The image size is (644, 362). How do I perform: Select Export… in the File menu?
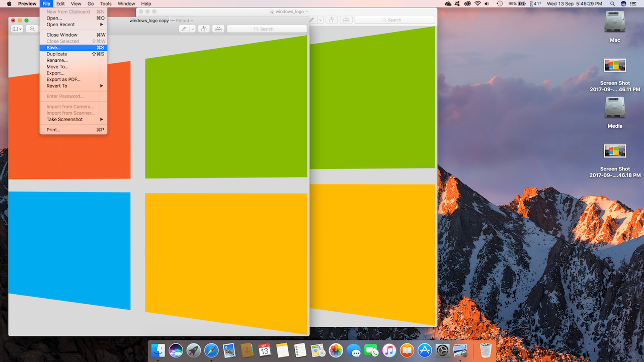click(73, 73)
